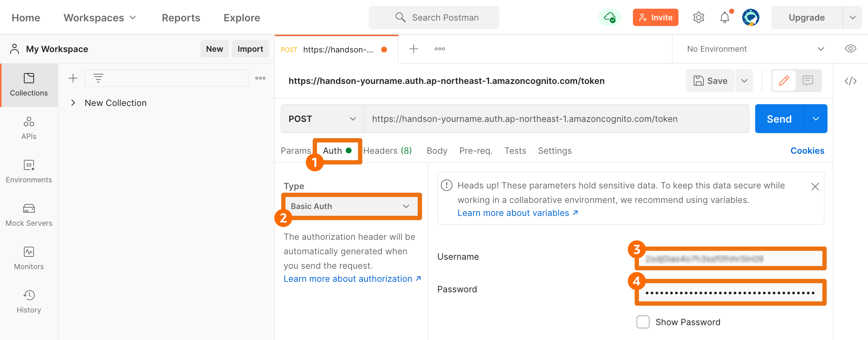Click the comments mode icon
This screenshot has width=868, height=340.
pos(808,80)
